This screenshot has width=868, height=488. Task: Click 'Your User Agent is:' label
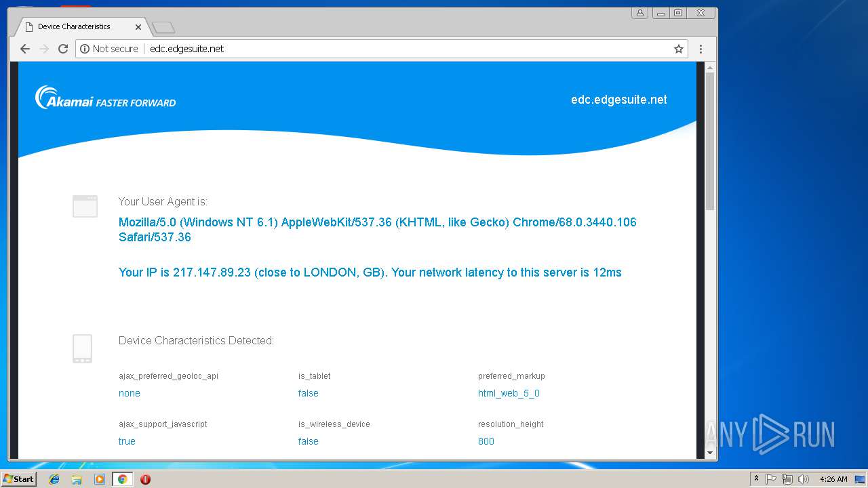[163, 201]
